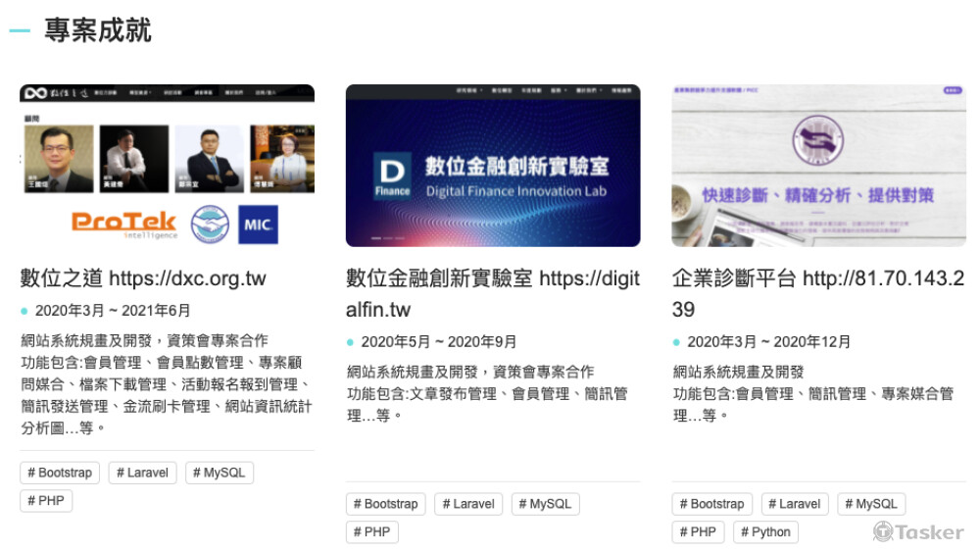This screenshot has height=552, width=980.
Task: Select # Laravel tag under 數位金融創新實驗室
Action: pyautogui.click(x=468, y=504)
